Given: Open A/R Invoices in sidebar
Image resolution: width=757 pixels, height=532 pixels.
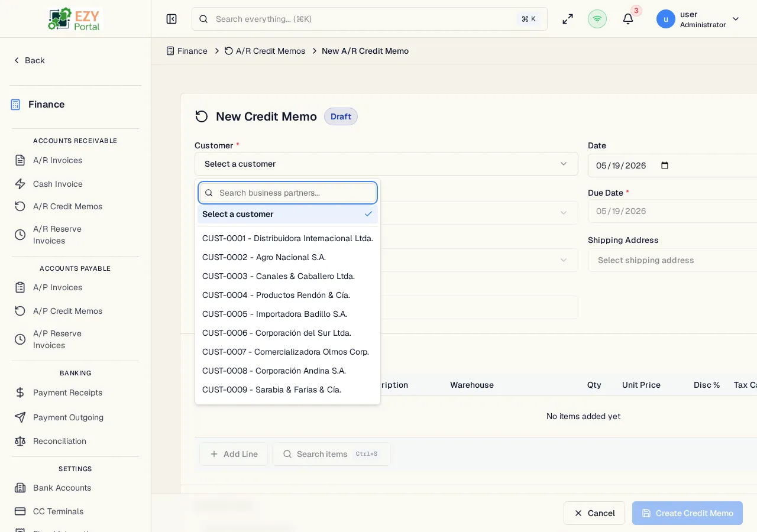Looking at the screenshot, I should tap(57, 160).
